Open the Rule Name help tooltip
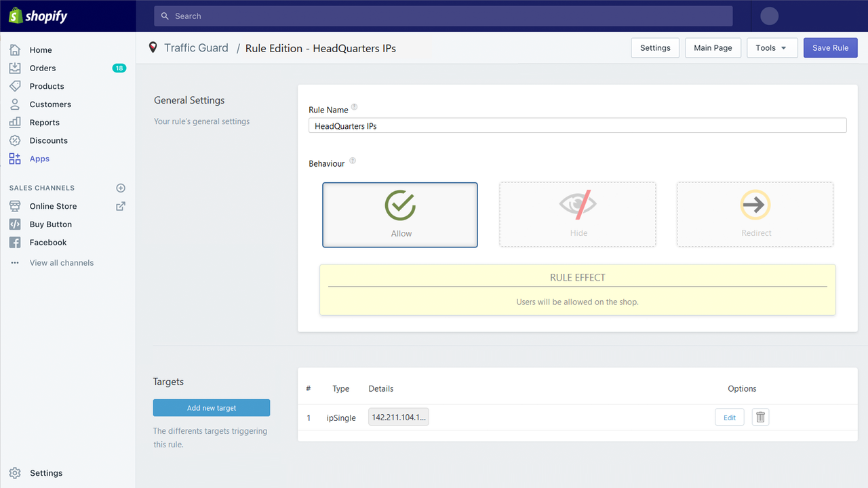868x488 pixels. click(355, 107)
